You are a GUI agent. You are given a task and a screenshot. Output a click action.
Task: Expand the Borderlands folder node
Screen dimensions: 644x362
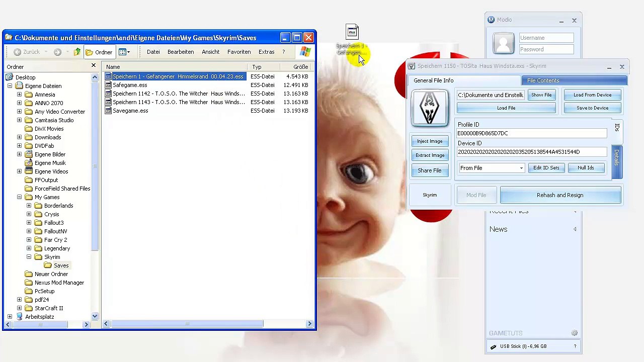[29, 206]
